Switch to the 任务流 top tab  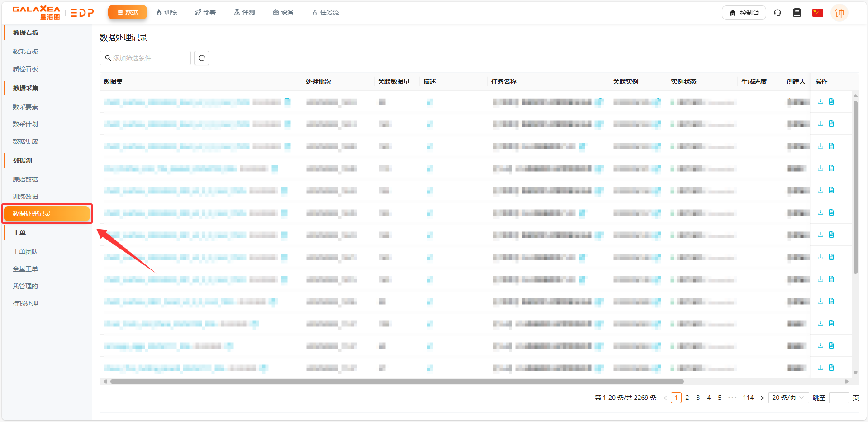pos(325,12)
